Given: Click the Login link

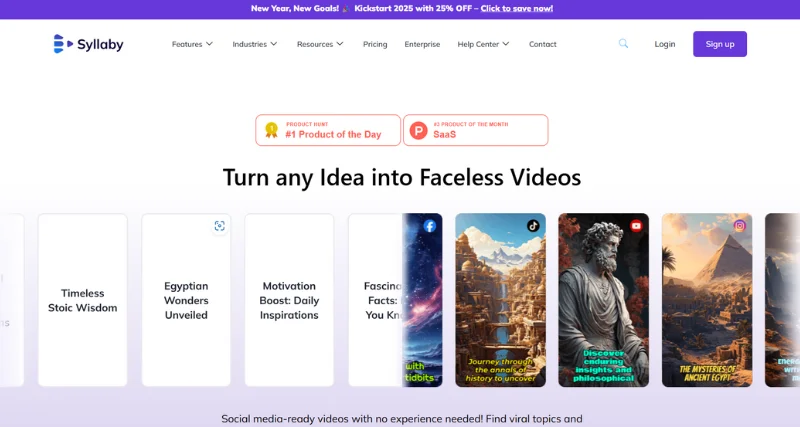Looking at the screenshot, I should pos(665,44).
